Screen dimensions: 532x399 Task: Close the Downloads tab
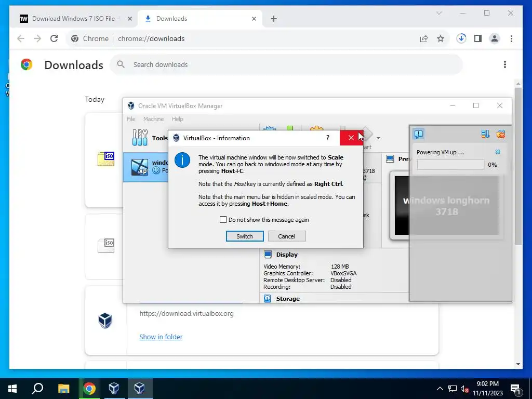[x=254, y=19]
